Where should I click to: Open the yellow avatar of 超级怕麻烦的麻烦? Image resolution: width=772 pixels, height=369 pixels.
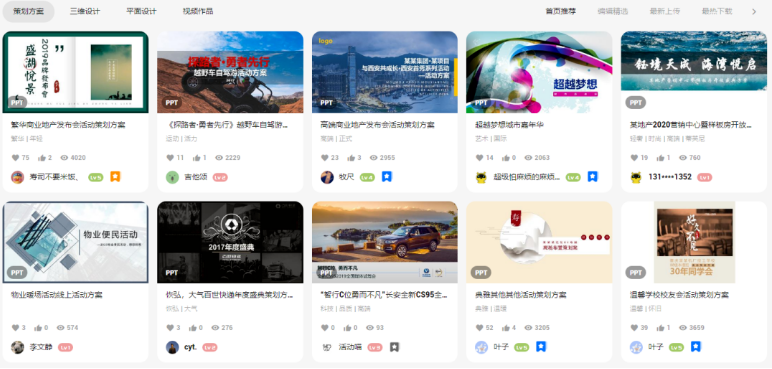point(482,177)
